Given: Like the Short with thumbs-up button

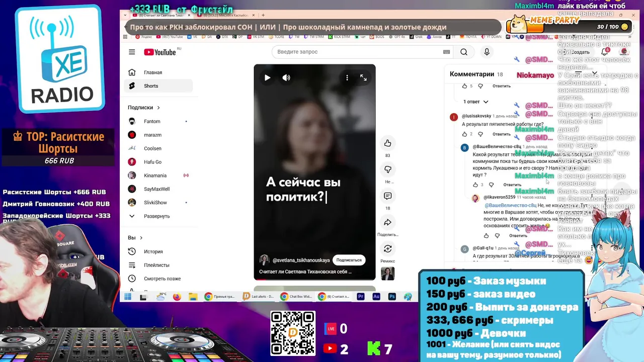Looking at the screenshot, I should 387,143.
